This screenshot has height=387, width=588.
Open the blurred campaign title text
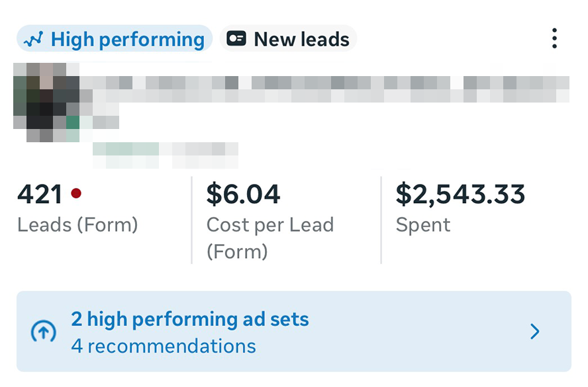pos(324,89)
